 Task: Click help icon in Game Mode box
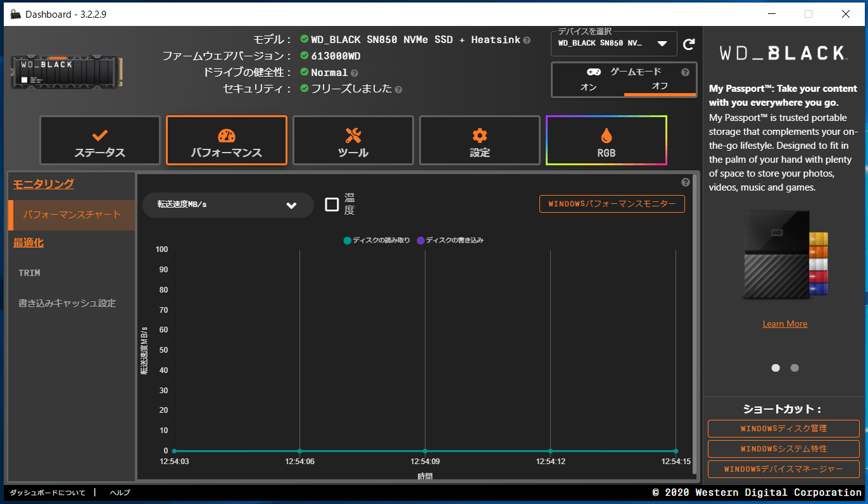pyautogui.click(x=685, y=72)
